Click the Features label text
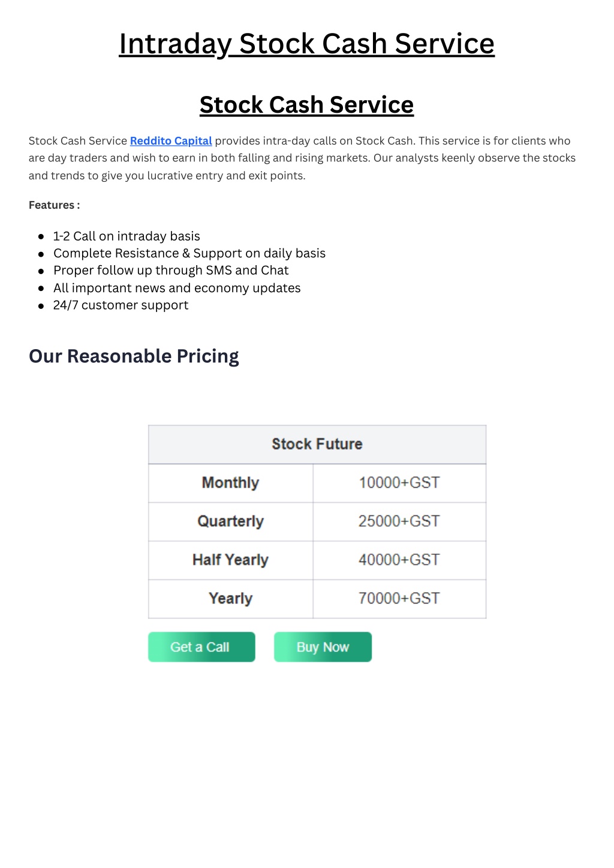 [54, 205]
